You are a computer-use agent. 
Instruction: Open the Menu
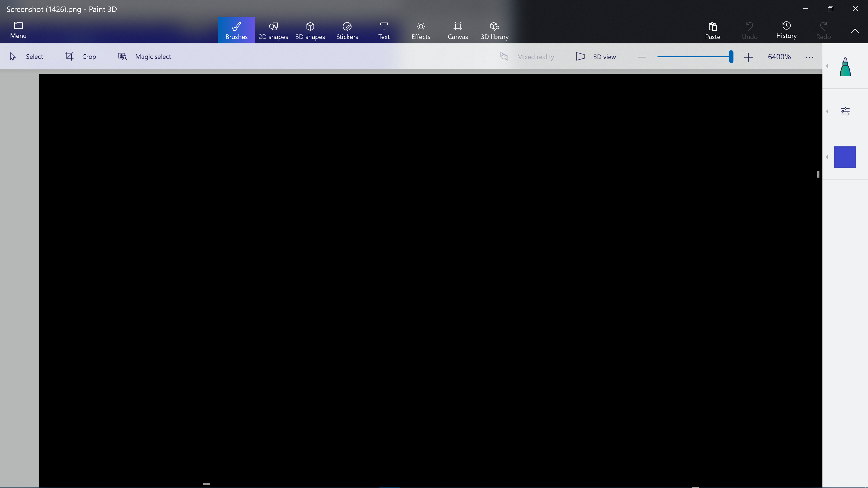coord(18,30)
